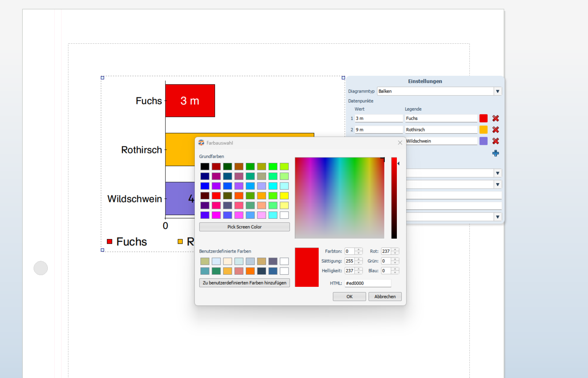This screenshot has width=588, height=378.
Task: Cancel the color dialog with Abbrechen
Action: pos(385,297)
